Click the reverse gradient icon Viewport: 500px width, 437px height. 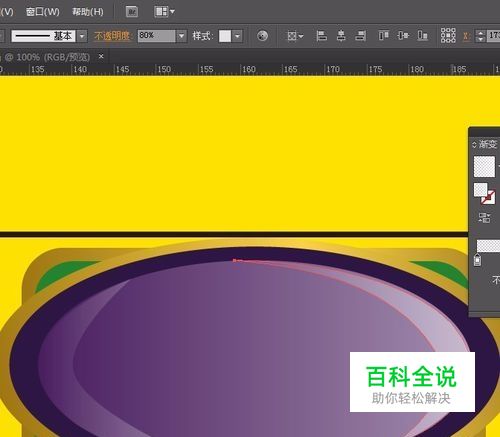[484, 218]
